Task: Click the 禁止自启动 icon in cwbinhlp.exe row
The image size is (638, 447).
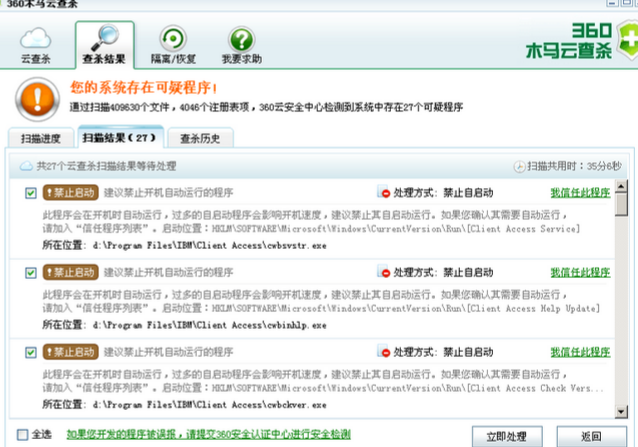Action: (383, 272)
